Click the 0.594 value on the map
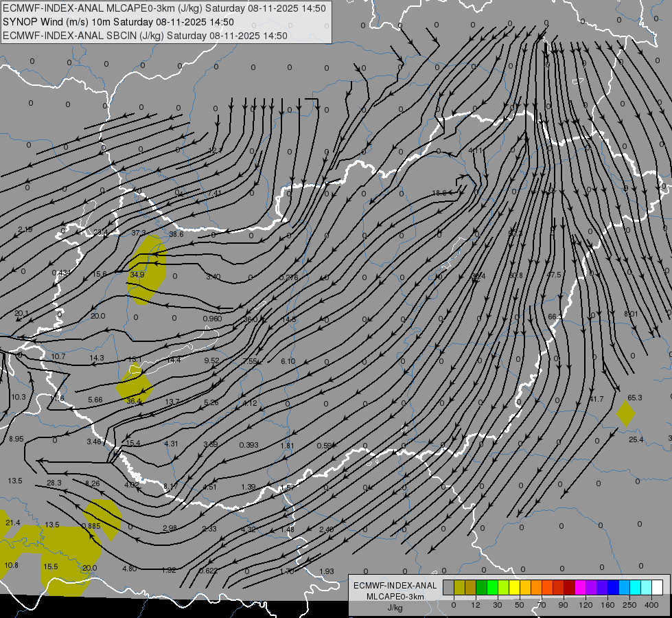672x618 pixels. [x=327, y=446]
